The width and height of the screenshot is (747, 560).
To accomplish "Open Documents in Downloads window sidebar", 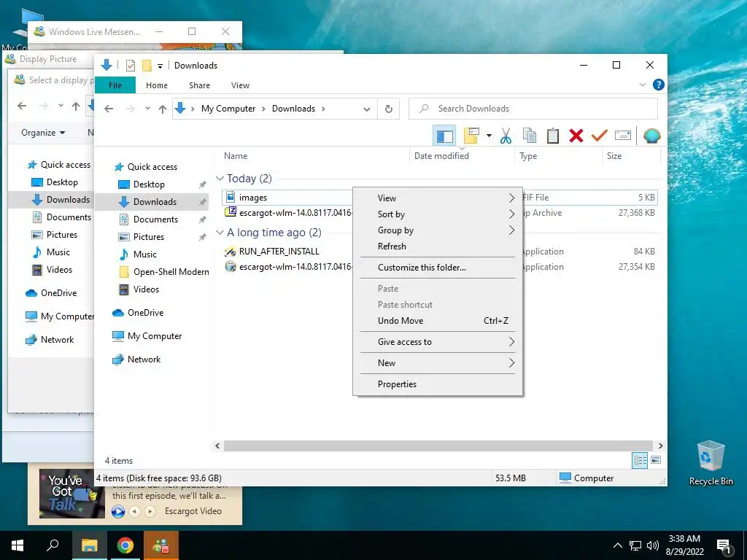I will pos(155,219).
